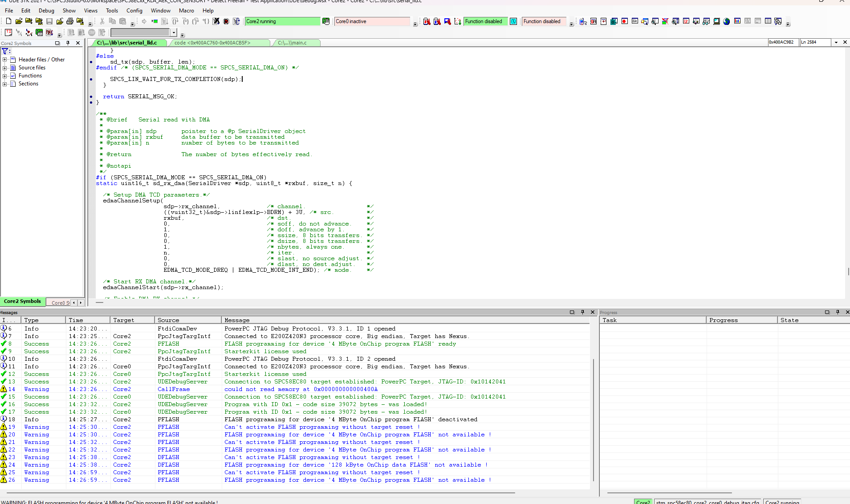Save the current source file

click(x=49, y=21)
